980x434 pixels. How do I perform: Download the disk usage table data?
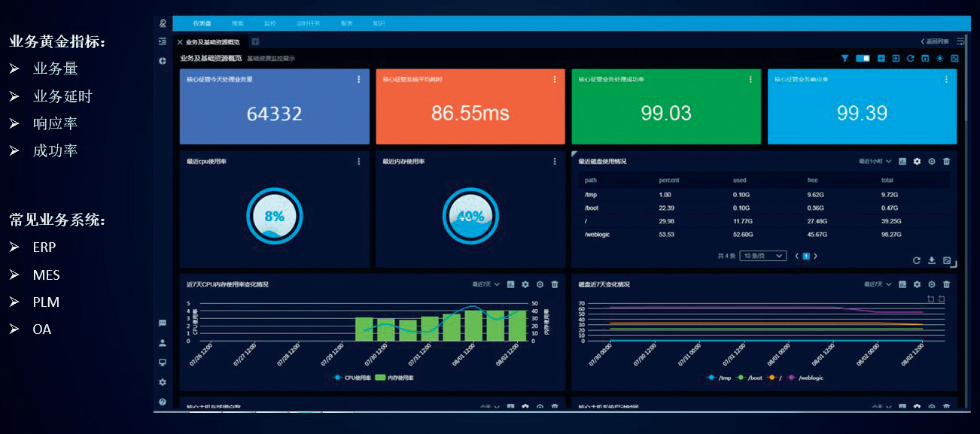[x=931, y=260]
